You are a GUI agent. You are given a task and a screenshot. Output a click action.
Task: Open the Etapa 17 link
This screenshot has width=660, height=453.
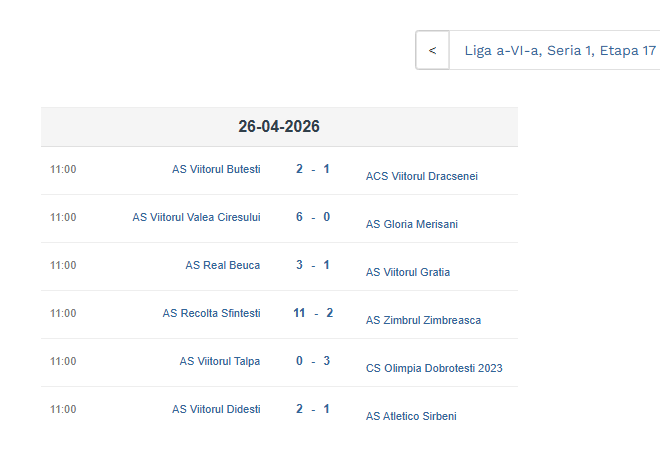[628, 51]
